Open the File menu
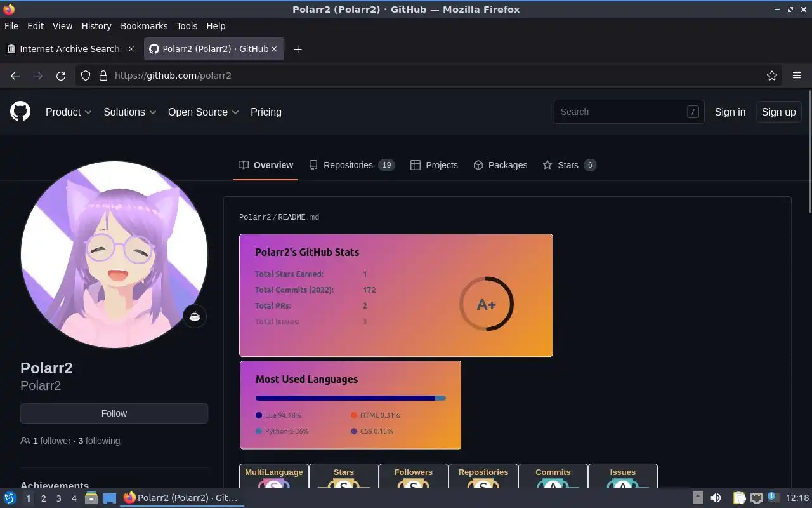 coord(11,26)
